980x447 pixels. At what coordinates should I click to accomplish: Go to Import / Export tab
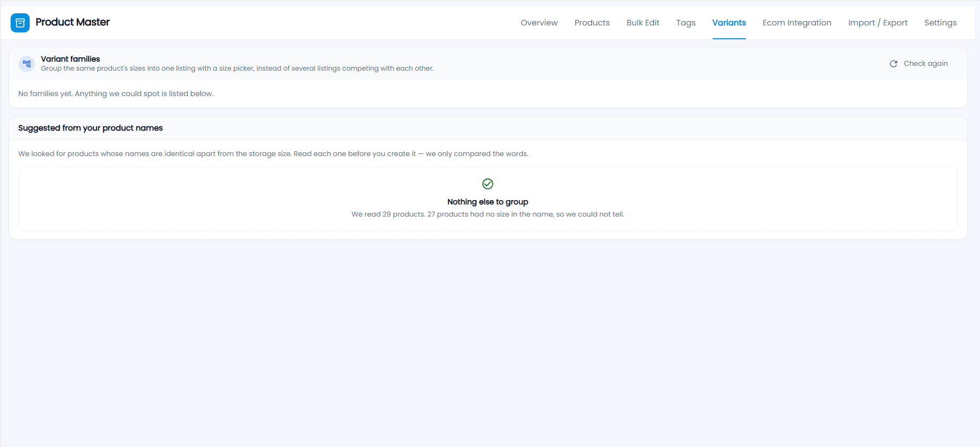pyautogui.click(x=878, y=23)
